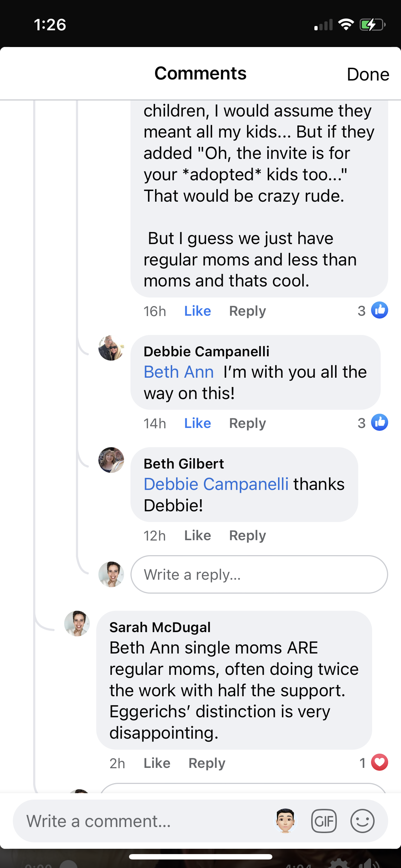Like Sarah McDugal's comment
The height and width of the screenshot is (868, 401).
click(157, 763)
